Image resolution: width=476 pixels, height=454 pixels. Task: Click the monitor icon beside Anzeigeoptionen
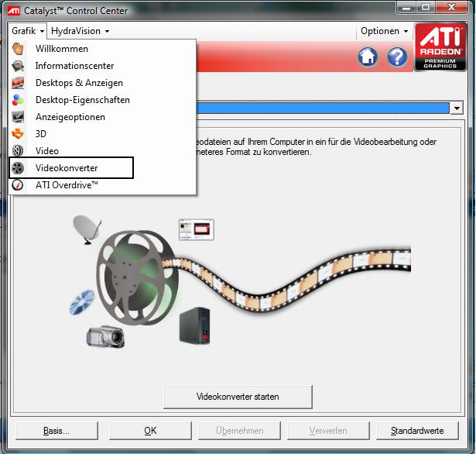18,117
